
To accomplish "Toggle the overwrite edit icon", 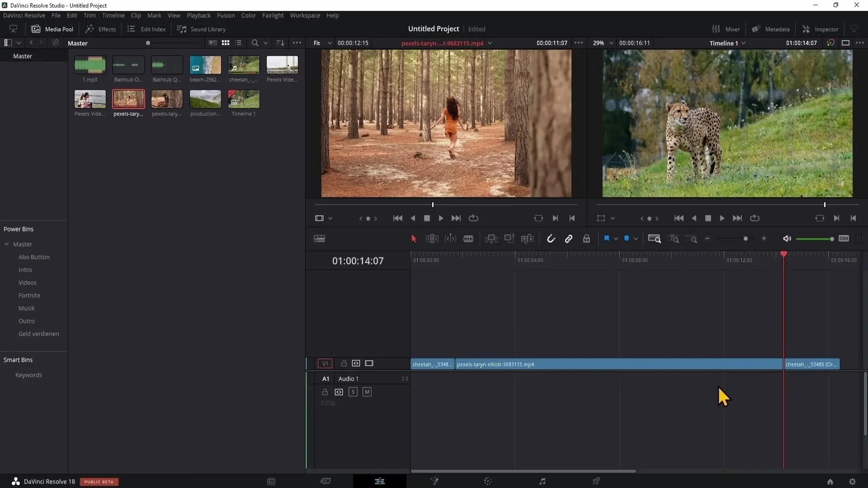I will coord(509,238).
